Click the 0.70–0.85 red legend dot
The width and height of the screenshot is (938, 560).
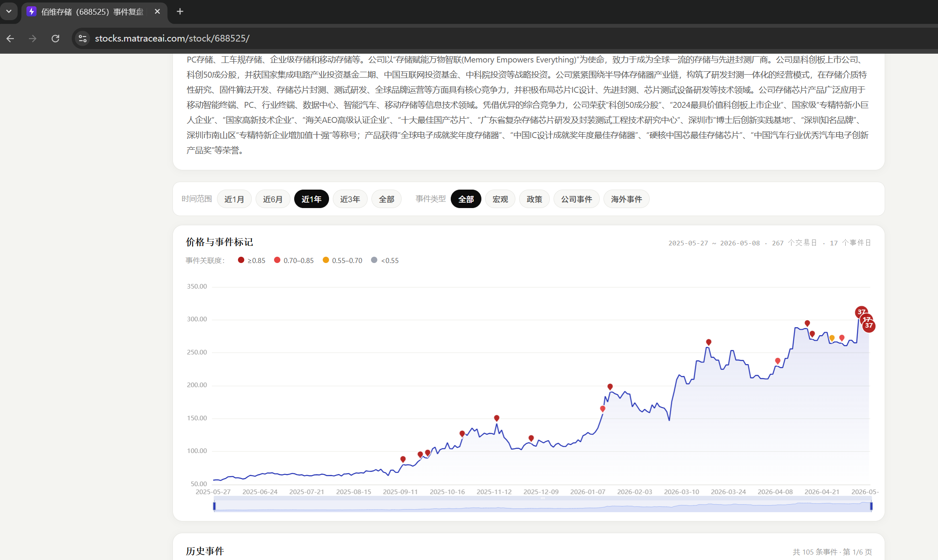277,260
